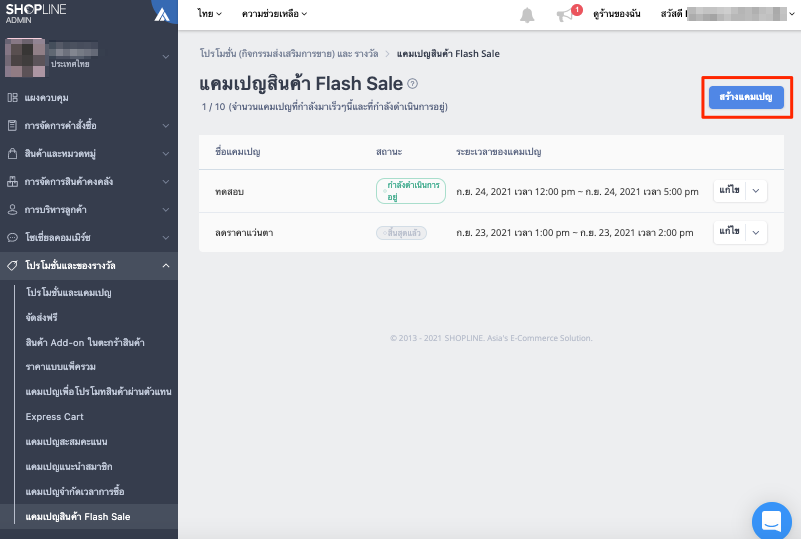The image size is (801, 539).
Task: Click the dashboard icon for แผงควบคุม
Action: coord(12,98)
